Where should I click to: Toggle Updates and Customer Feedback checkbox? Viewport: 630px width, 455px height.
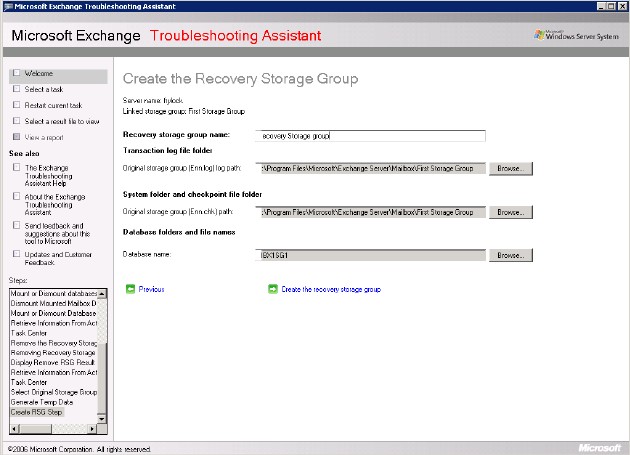click(x=16, y=254)
